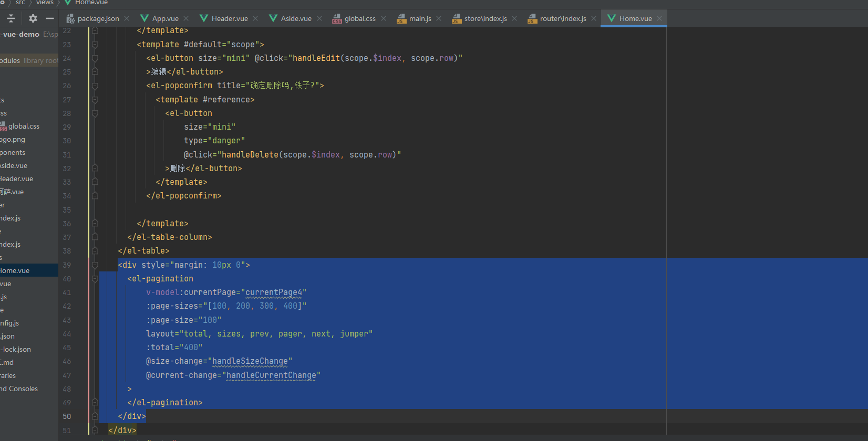This screenshot has width=868, height=441.
Task: Close the store\index.js tab
Action: pyautogui.click(x=514, y=18)
